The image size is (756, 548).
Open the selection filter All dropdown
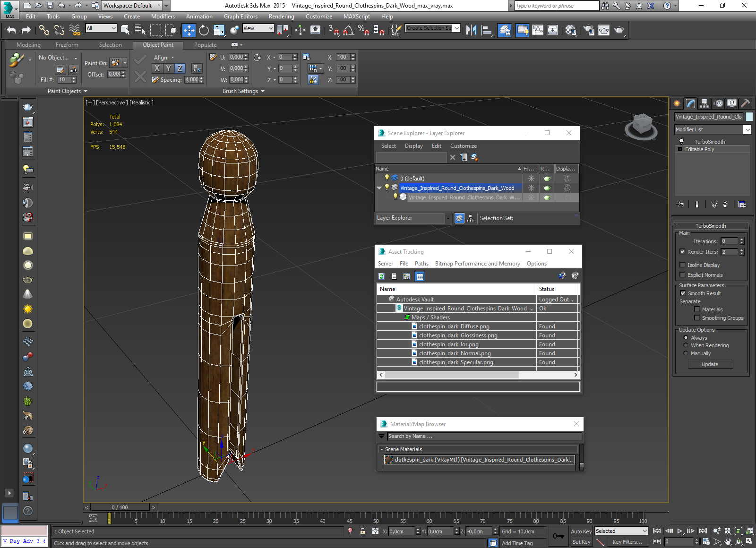tap(101, 28)
